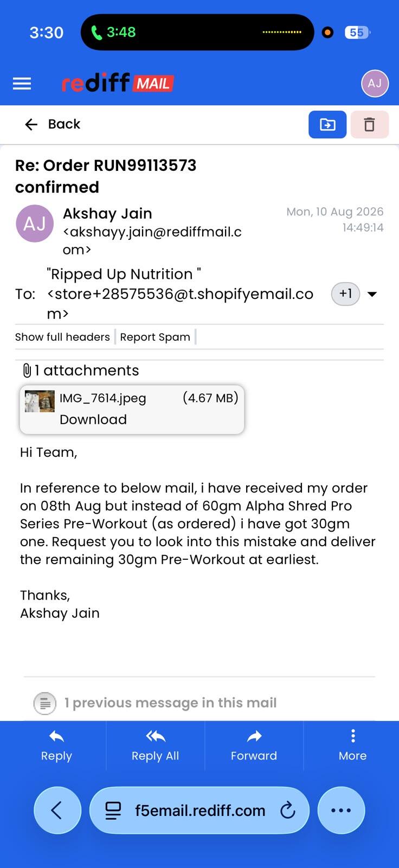This screenshot has width=399, height=868.
Task: Reload the page with refresh icon
Action: (287, 810)
